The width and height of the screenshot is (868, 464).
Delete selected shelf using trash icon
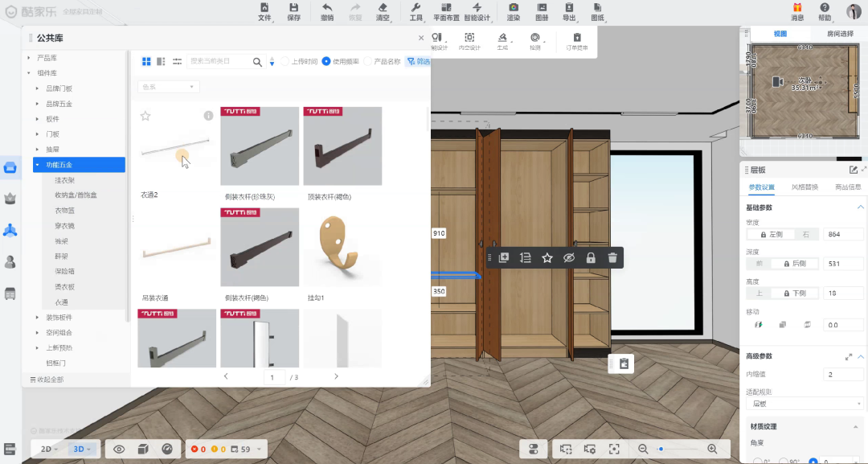coord(612,257)
